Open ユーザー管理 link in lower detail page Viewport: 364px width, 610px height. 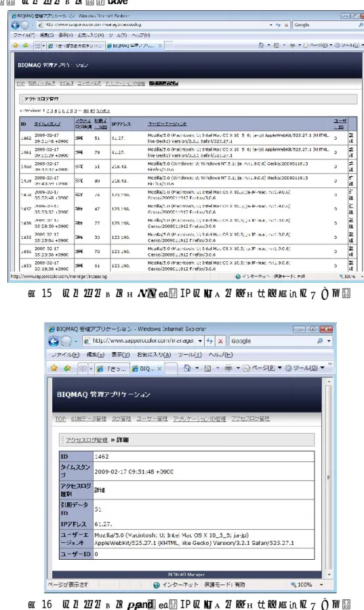point(152,419)
